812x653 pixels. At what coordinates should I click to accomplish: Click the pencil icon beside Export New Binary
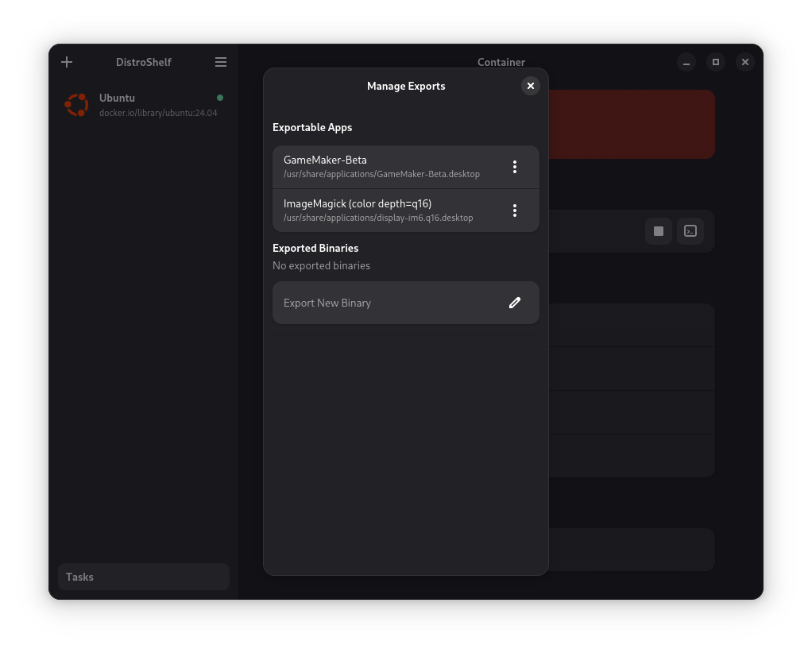coord(514,303)
